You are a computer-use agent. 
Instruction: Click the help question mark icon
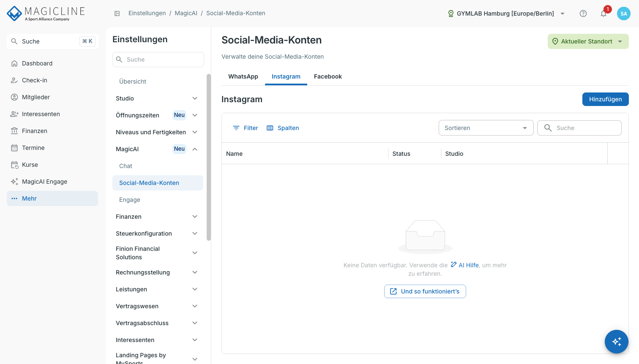(x=583, y=14)
